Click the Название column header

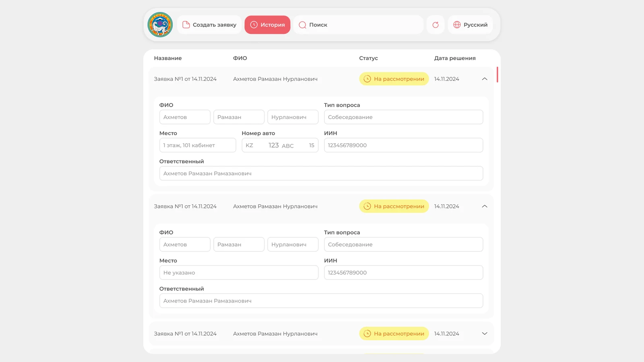(168, 58)
